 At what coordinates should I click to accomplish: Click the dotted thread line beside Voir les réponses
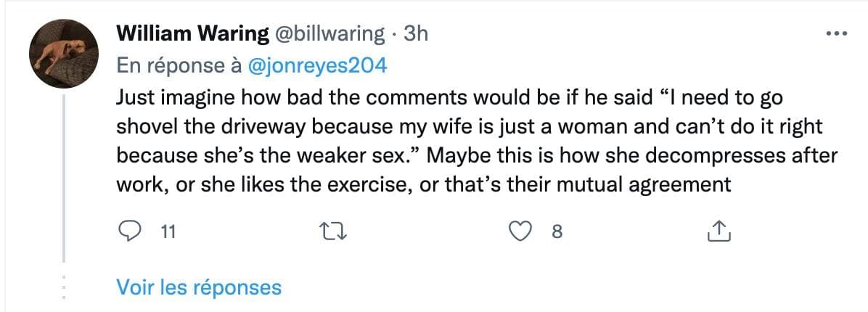64,287
